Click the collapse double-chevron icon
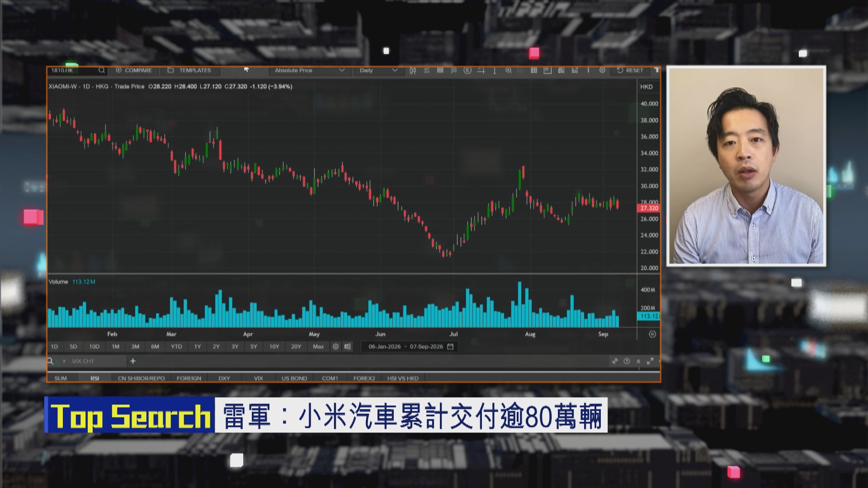Viewport: 868px width, 488px height. click(638, 361)
